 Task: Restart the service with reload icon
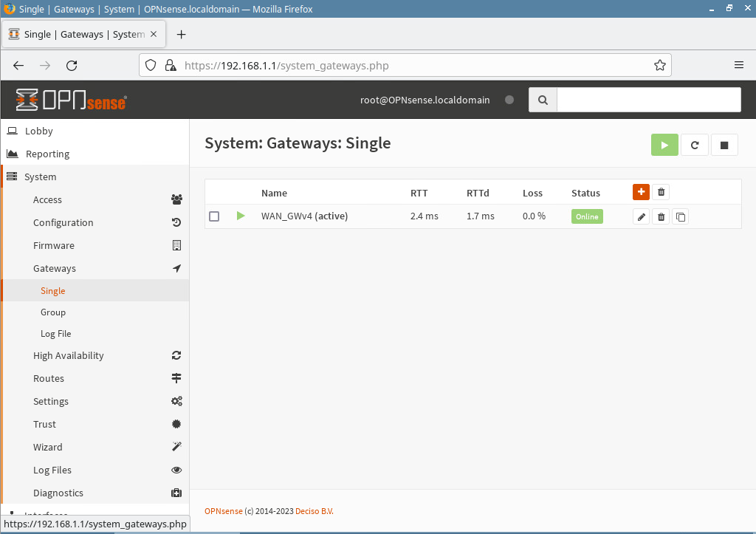tap(694, 146)
